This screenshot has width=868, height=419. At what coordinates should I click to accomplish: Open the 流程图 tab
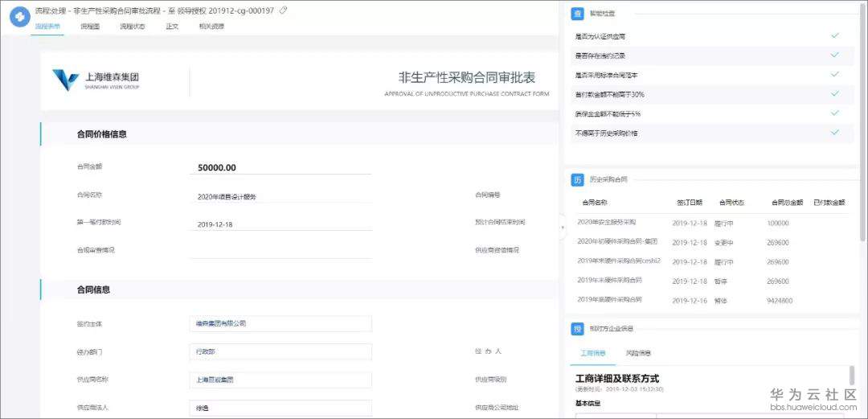90,26
